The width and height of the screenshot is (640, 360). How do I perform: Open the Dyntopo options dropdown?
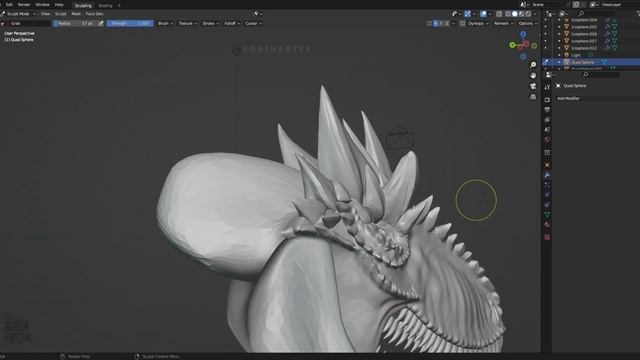pos(478,23)
